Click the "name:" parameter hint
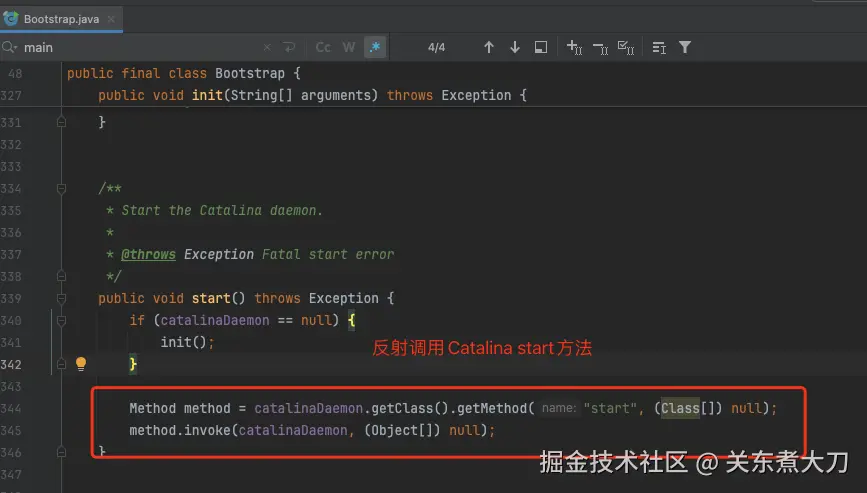Image resolution: width=867 pixels, height=493 pixels. point(559,408)
